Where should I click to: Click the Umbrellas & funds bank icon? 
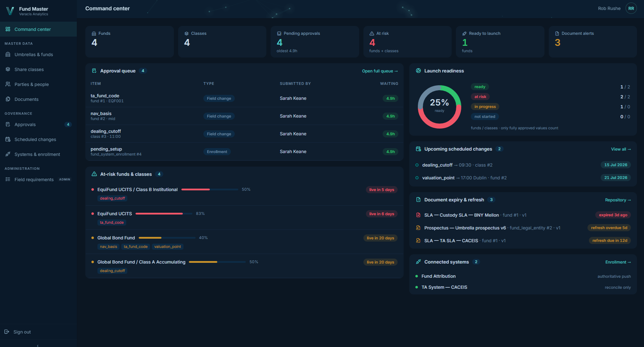pyautogui.click(x=8, y=54)
